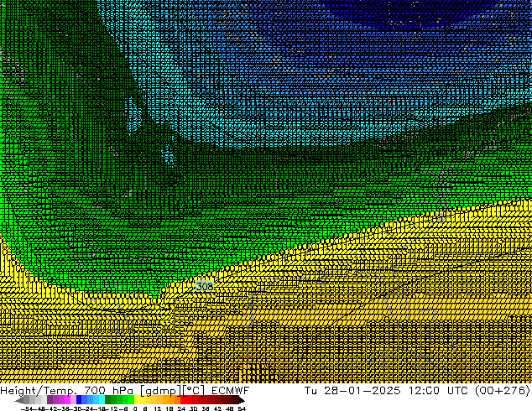The image size is (532, 411).
Task: Click the '-54' scale value label
Action: 27,408
